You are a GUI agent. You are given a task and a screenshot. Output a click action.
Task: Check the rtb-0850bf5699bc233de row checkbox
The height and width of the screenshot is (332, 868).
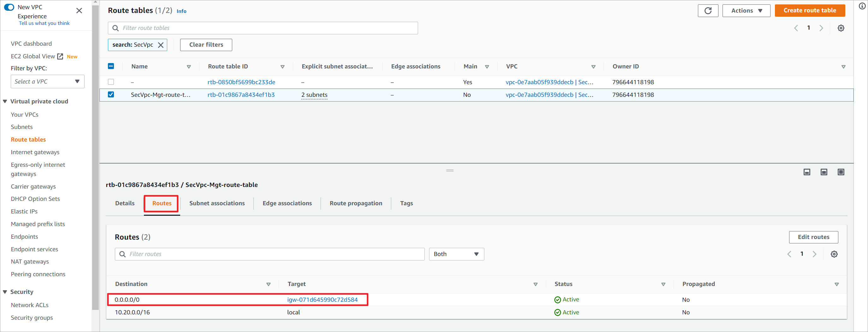click(x=111, y=82)
